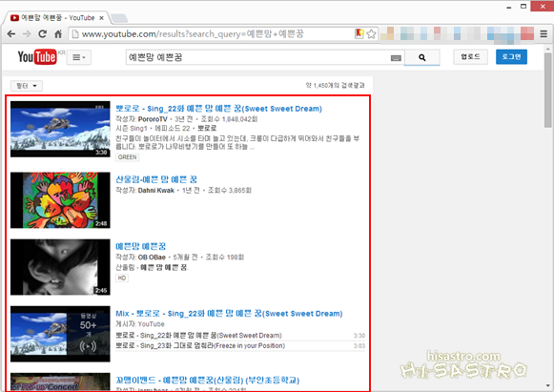Open the 50+ mix playlist thumbnail
The image size is (554, 392).
click(60, 334)
